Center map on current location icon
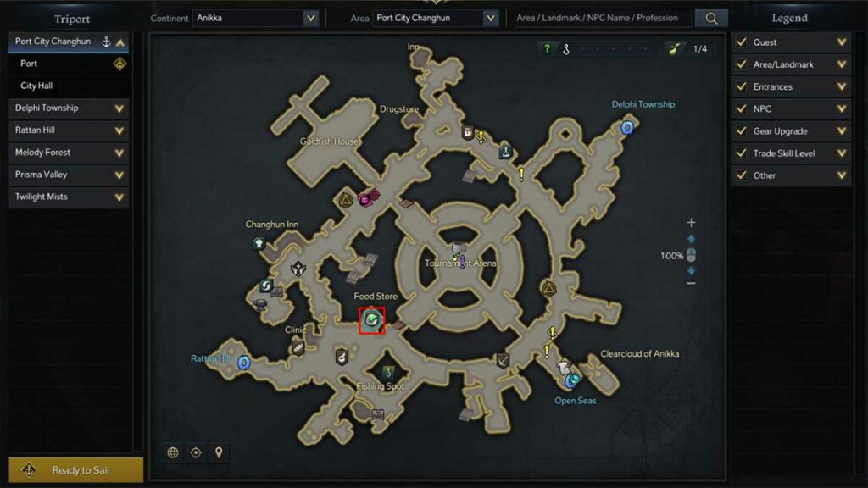The height and width of the screenshot is (488, 868). 196,452
